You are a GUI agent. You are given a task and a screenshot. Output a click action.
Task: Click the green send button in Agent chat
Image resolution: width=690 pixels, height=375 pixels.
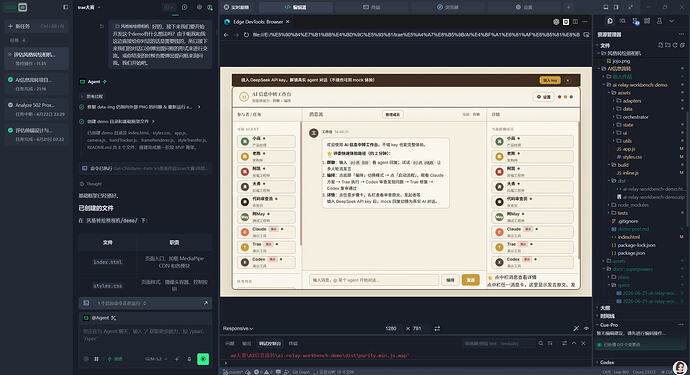click(203, 359)
